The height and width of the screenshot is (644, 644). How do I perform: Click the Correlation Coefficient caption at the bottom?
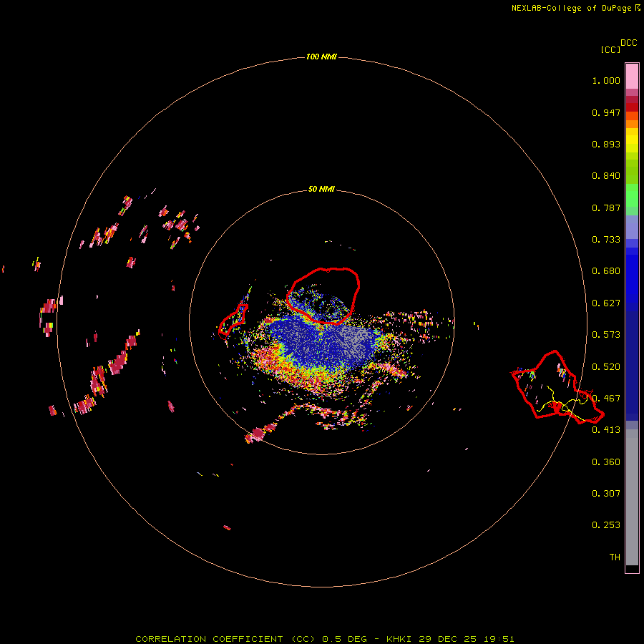(324, 639)
